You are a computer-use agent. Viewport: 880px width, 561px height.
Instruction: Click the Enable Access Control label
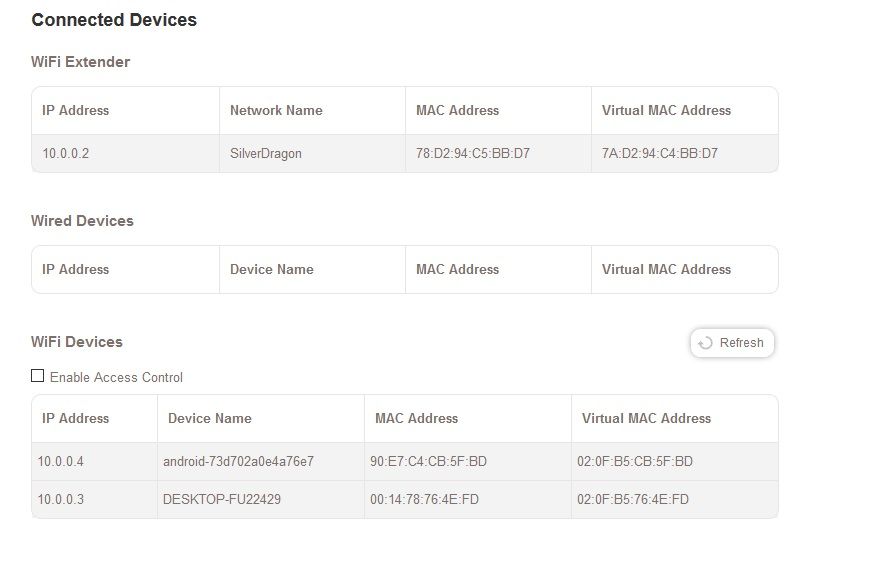116,377
